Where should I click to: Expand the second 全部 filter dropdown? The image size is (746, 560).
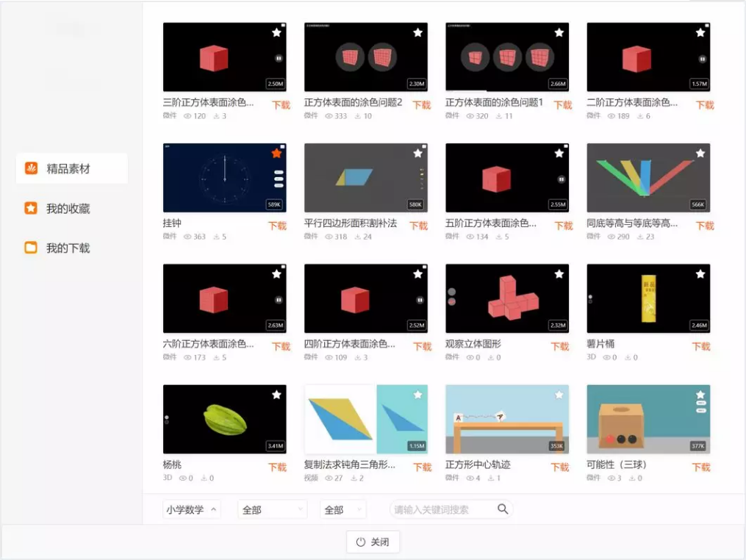(343, 509)
